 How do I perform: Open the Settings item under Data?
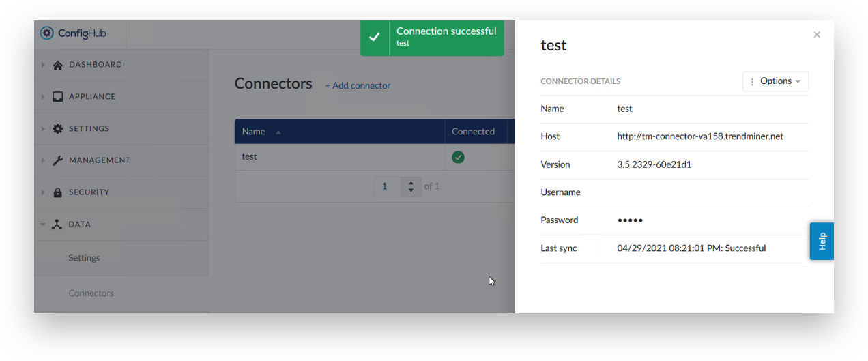pyautogui.click(x=84, y=258)
